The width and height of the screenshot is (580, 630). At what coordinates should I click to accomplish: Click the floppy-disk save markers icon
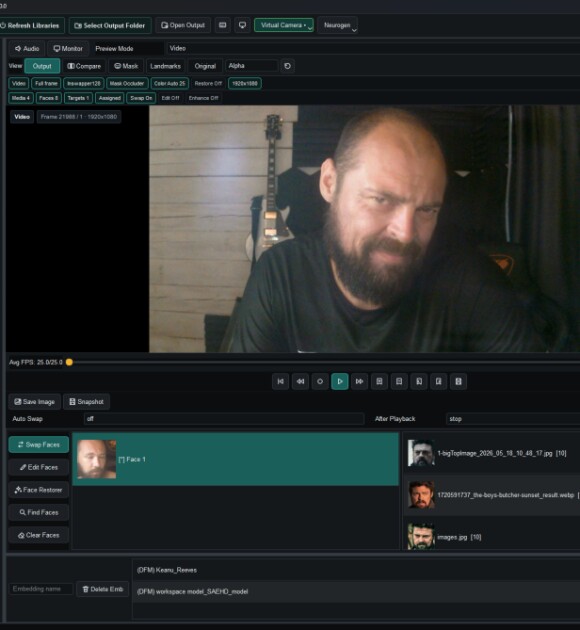click(x=458, y=381)
